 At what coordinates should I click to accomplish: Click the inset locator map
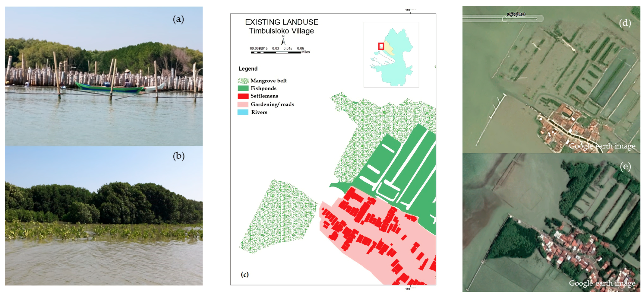point(391,55)
